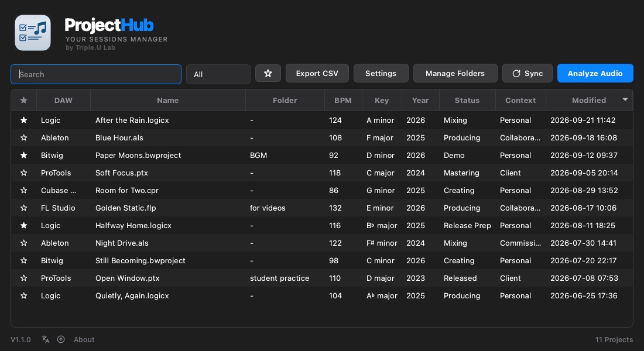Focus the Search input field
Image resolution: width=644 pixels, height=351 pixels.
tap(95, 74)
